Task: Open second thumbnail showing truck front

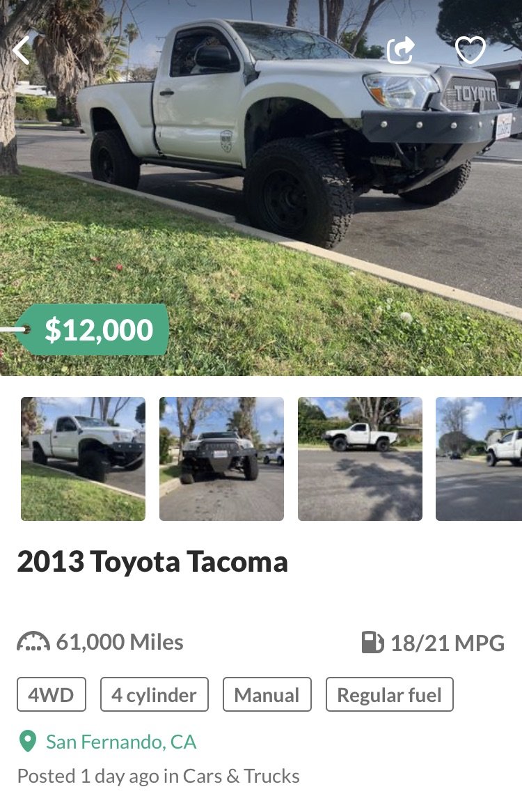Action: tap(221, 459)
